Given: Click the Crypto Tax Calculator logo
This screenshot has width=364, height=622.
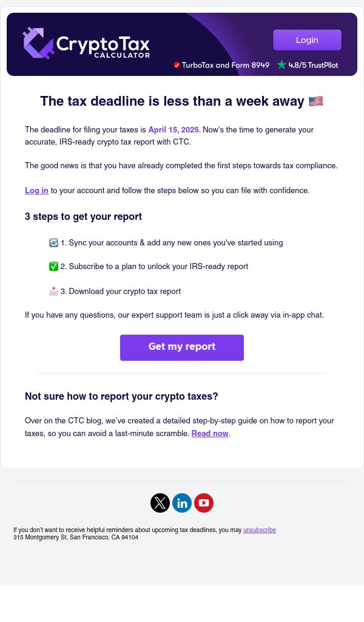Looking at the screenshot, I should tap(86, 43).
